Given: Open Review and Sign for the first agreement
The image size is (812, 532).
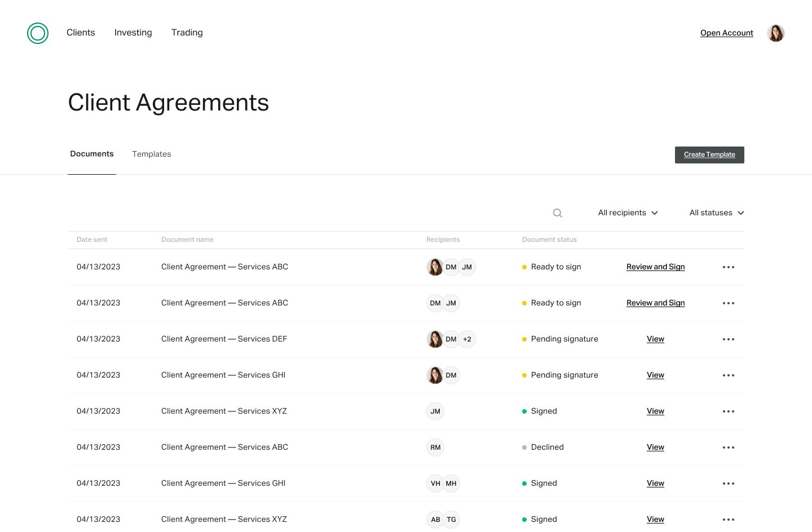Looking at the screenshot, I should point(655,267).
